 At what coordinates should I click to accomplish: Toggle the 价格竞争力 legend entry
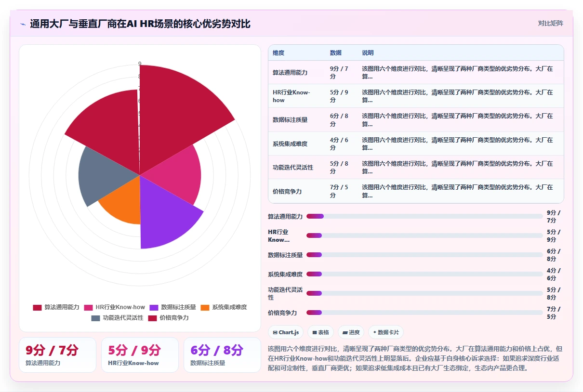point(168,318)
